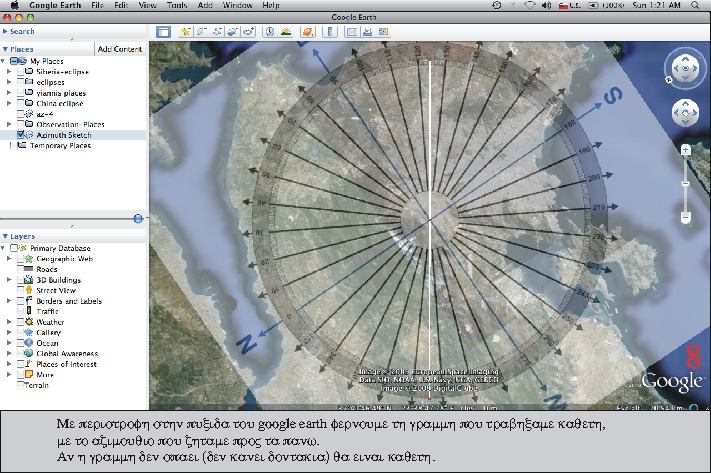Click the sunlight across landscape icon
Image resolution: width=711 pixels, height=473 pixels.
[x=286, y=32]
